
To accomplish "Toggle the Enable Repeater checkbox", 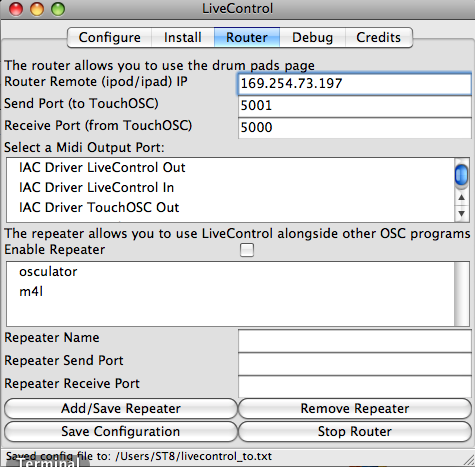I will [247, 250].
